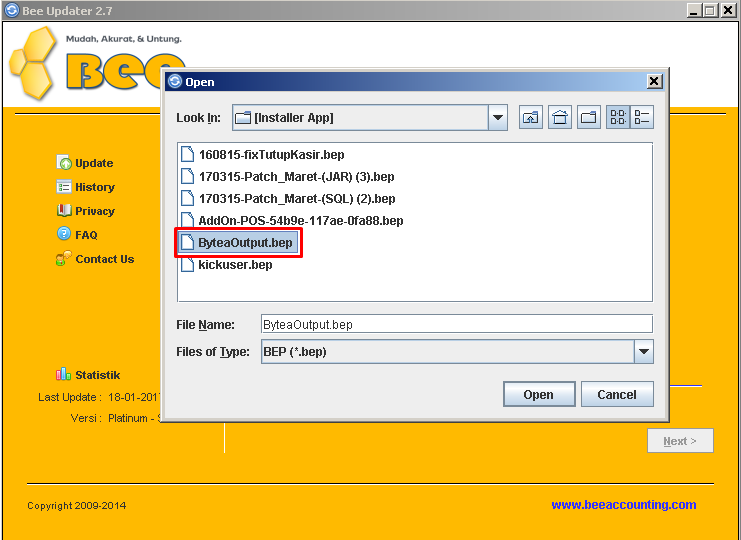
Task: Open the Update menu item in the sidebar
Action: [x=85, y=163]
